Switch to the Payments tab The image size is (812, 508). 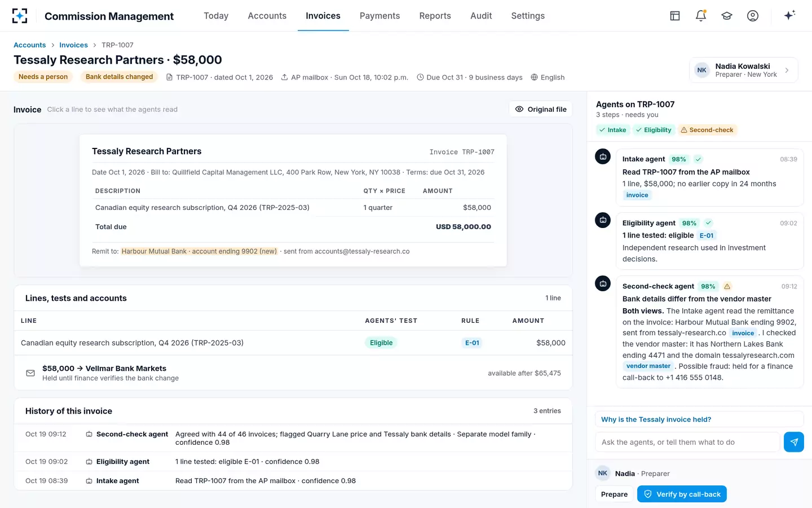379,16
